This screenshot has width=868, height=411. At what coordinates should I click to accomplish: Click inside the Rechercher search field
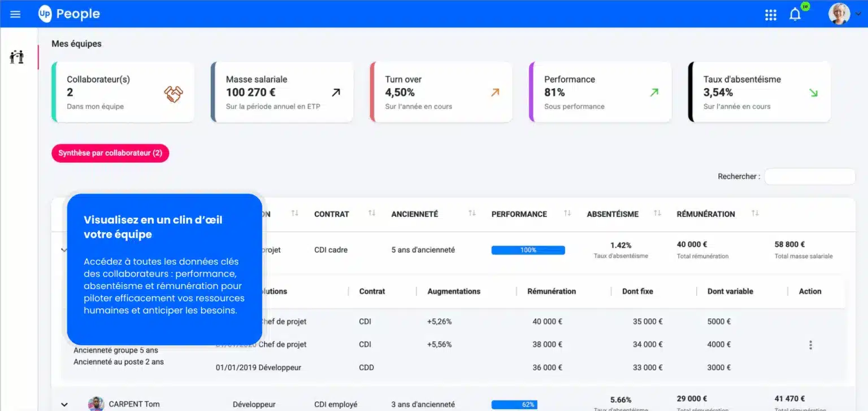tap(810, 176)
